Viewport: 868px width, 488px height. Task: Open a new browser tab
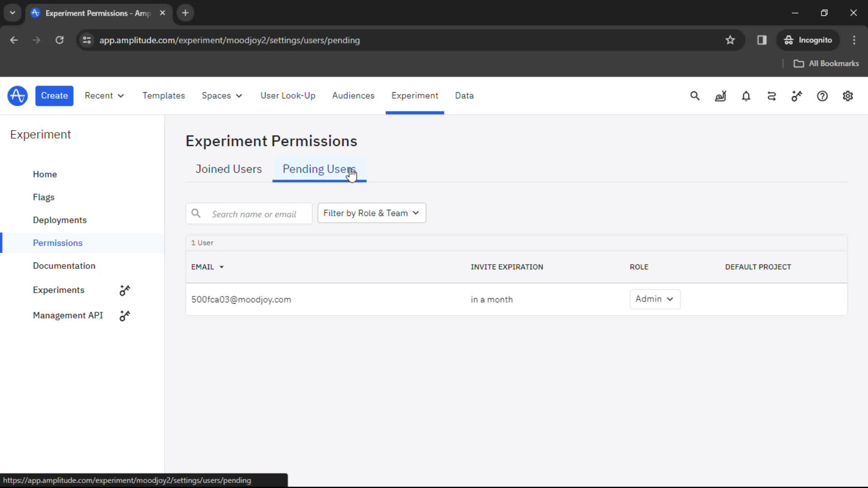click(185, 13)
